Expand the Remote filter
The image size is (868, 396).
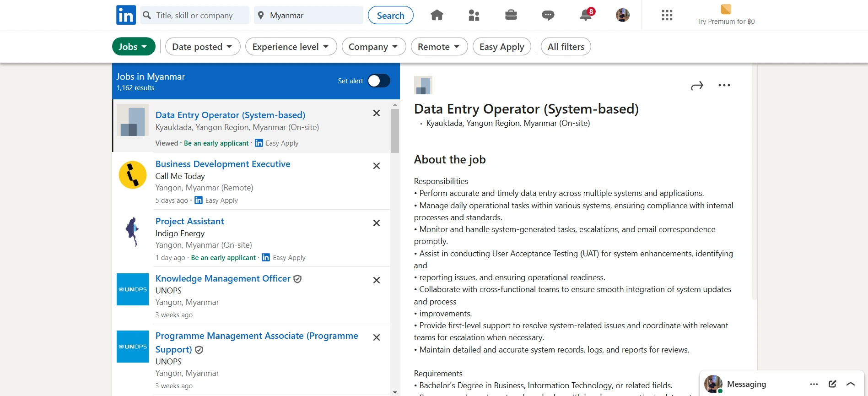439,47
